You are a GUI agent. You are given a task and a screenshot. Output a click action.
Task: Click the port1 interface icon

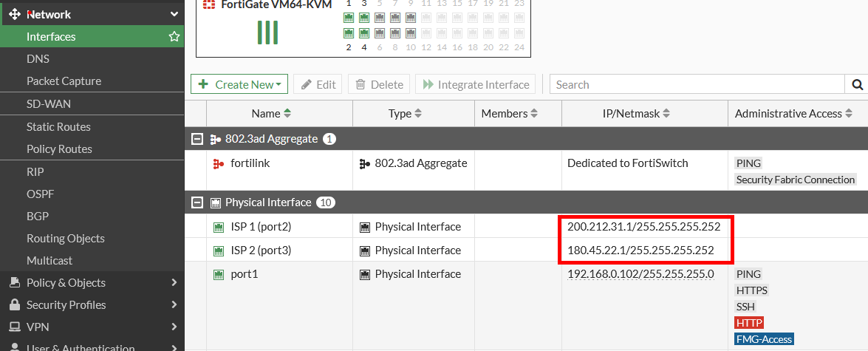(x=218, y=274)
